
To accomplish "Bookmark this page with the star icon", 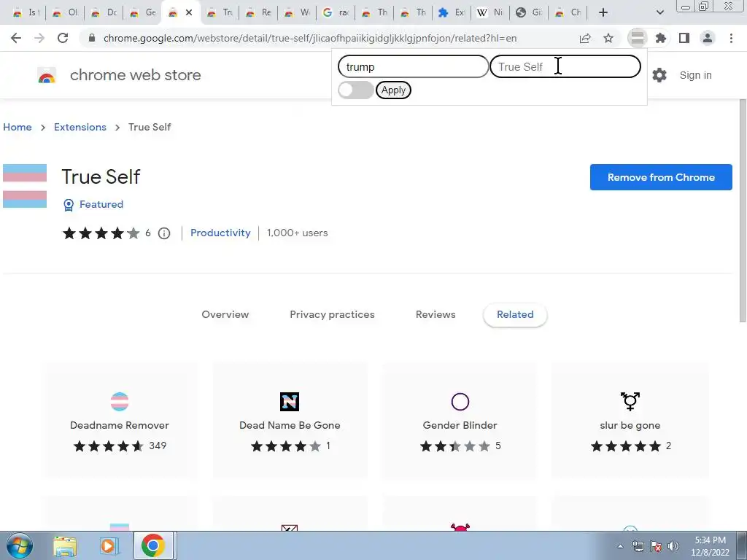I will [x=608, y=38].
